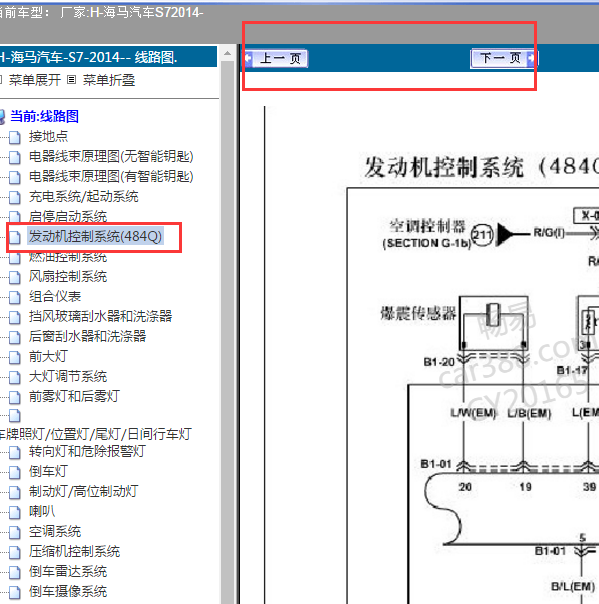Image resolution: width=599 pixels, height=604 pixels.
Task: Click the sidebar vertical scrollbar track
Action: click(x=227, y=331)
